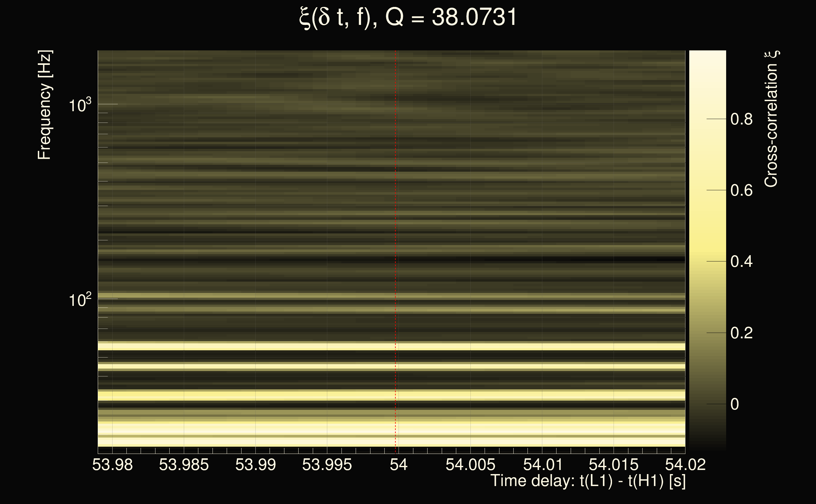The width and height of the screenshot is (816, 504).
Task: Click the 10³ frequency axis label
Action: point(80,106)
